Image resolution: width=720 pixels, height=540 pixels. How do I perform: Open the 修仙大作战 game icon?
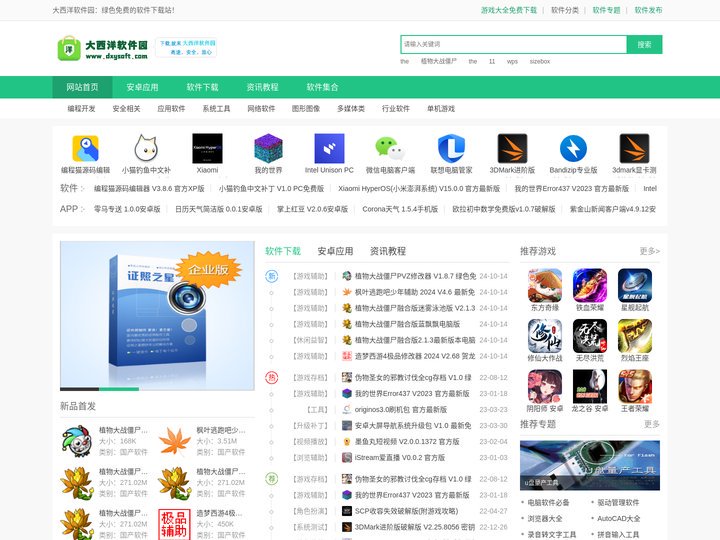click(545, 336)
